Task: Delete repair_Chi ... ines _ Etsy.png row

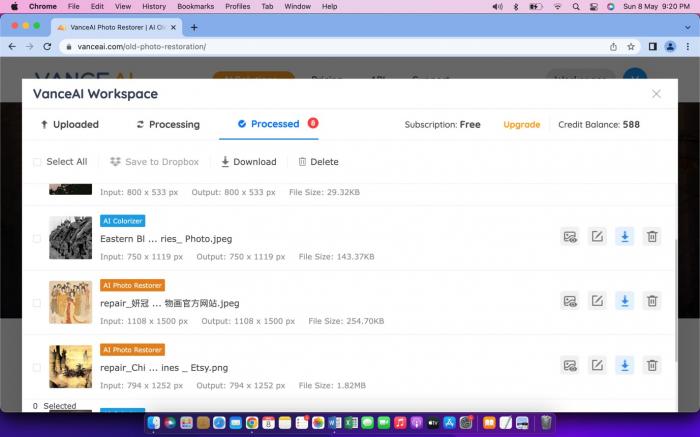Action: [x=652, y=366]
